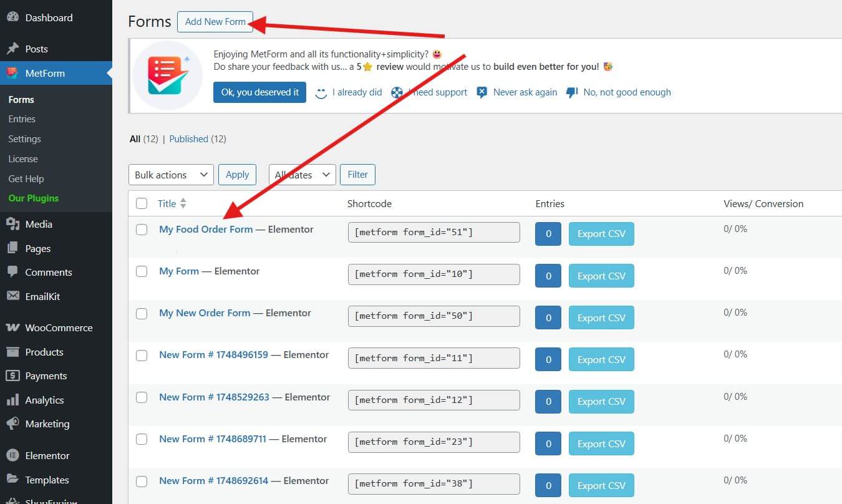The width and height of the screenshot is (842, 504).
Task: Select checkbox for New Form # 1748496159
Action: [x=142, y=355]
